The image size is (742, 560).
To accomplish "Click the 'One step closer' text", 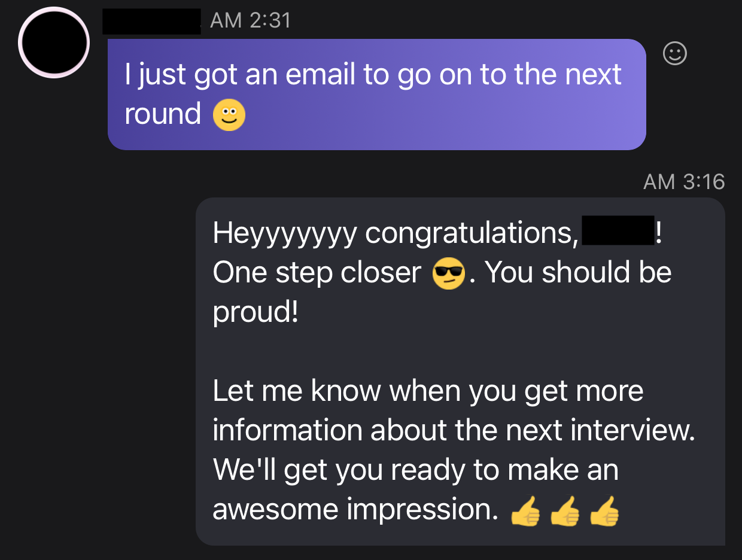I will click(317, 273).
